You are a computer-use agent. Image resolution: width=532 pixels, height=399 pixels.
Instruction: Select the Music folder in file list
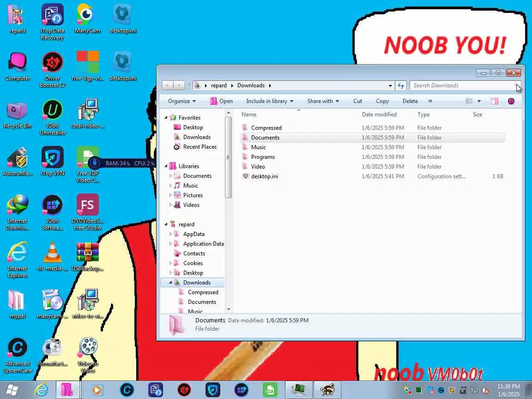(372, 147)
